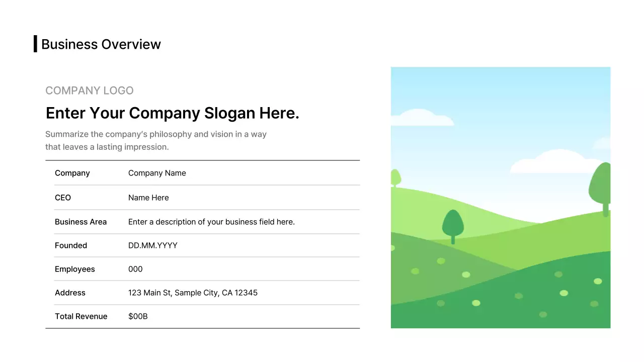Image resolution: width=644 pixels, height=362 pixels.
Task: Click the Company row label
Action: coord(72,173)
